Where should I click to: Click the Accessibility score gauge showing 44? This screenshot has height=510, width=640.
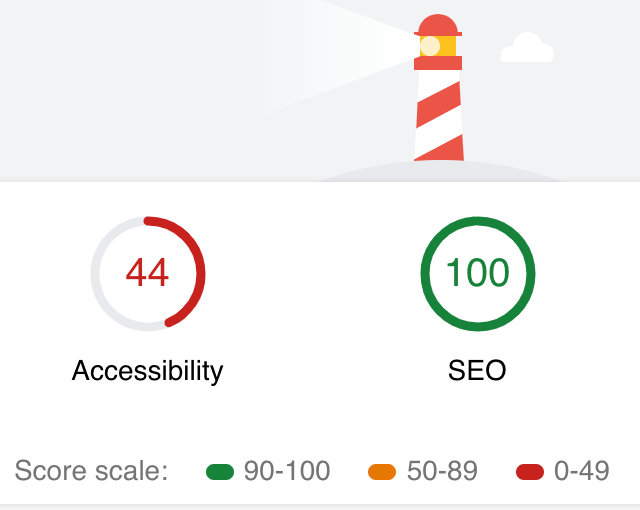(148, 274)
